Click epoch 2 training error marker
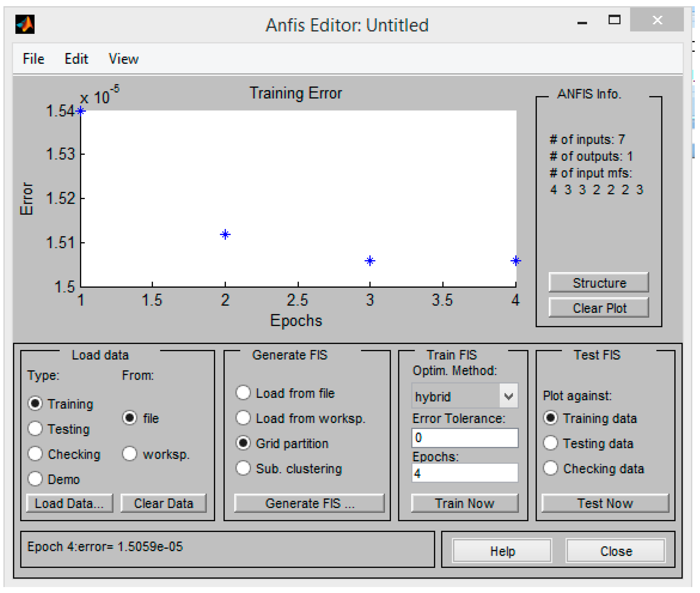Viewport: 700px width, 593px height. pyautogui.click(x=225, y=234)
